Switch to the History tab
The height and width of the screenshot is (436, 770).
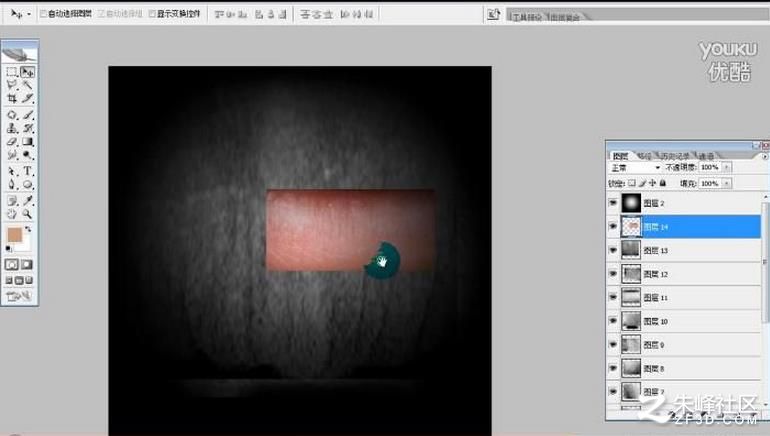coord(675,156)
